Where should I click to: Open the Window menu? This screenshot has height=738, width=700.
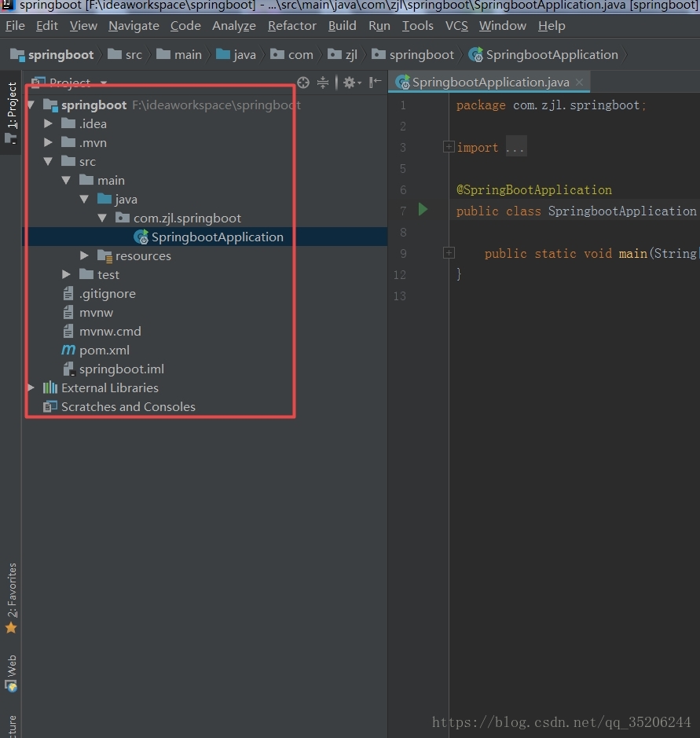(x=503, y=26)
